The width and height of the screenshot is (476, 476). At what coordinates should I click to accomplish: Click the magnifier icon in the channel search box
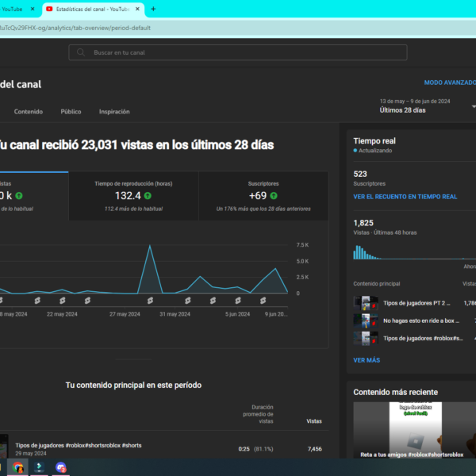[x=81, y=52]
